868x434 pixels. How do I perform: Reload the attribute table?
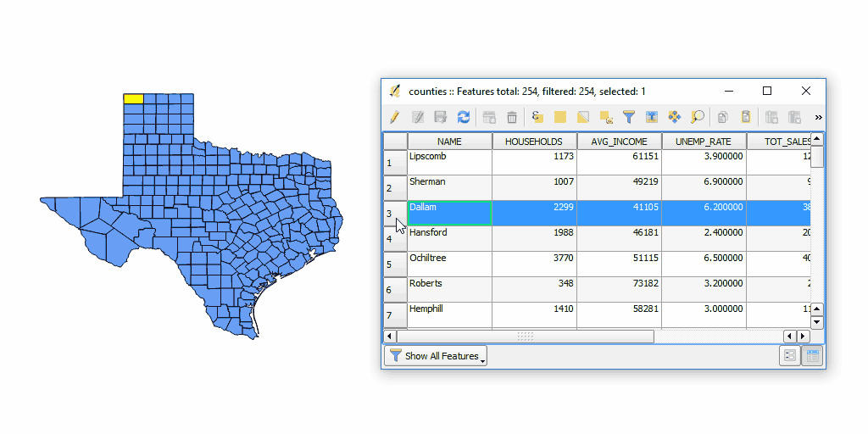tap(464, 117)
